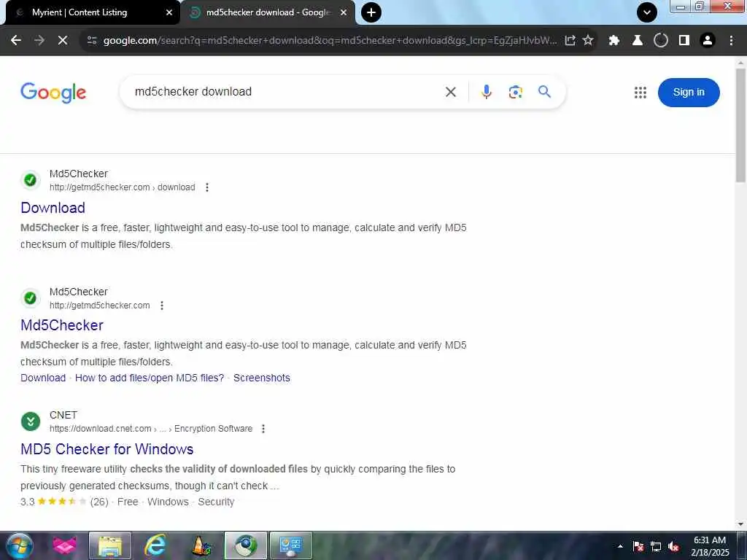Open the network tray icon
747x560 pixels.
(656, 547)
